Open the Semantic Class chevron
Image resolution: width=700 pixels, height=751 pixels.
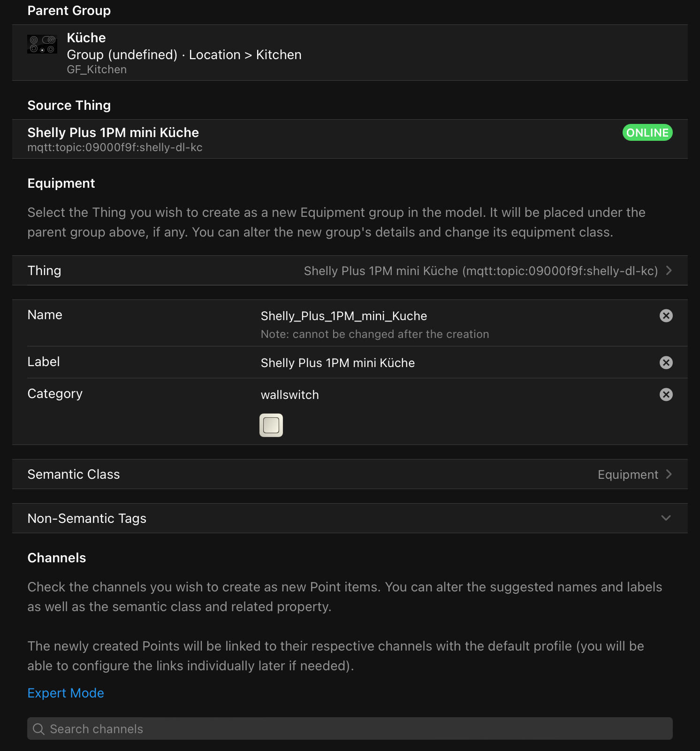(x=669, y=475)
